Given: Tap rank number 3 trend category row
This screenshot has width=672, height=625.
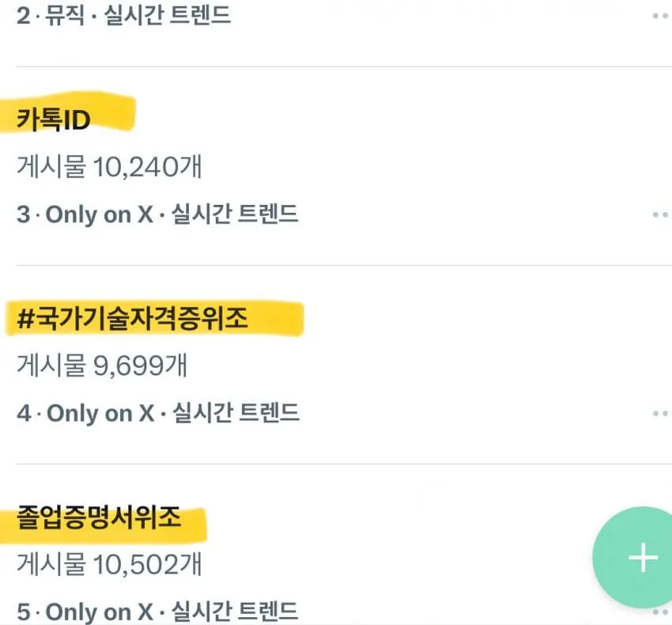Looking at the screenshot, I should [x=158, y=214].
